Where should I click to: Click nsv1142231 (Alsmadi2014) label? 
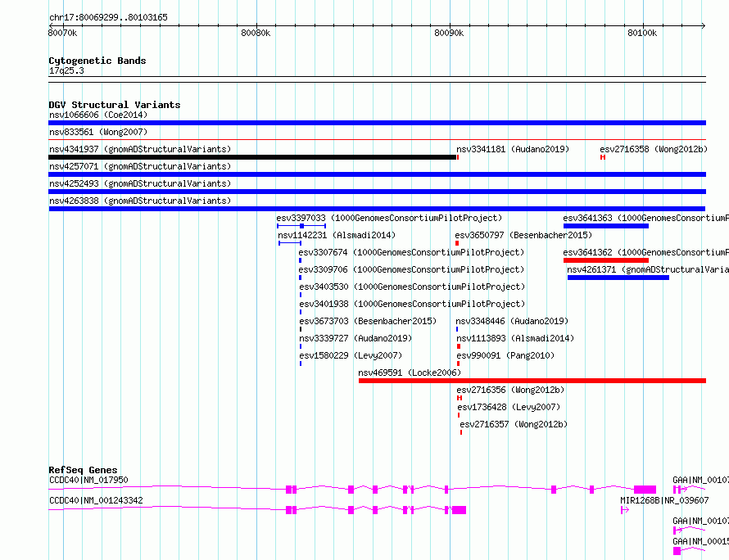pos(337,235)
